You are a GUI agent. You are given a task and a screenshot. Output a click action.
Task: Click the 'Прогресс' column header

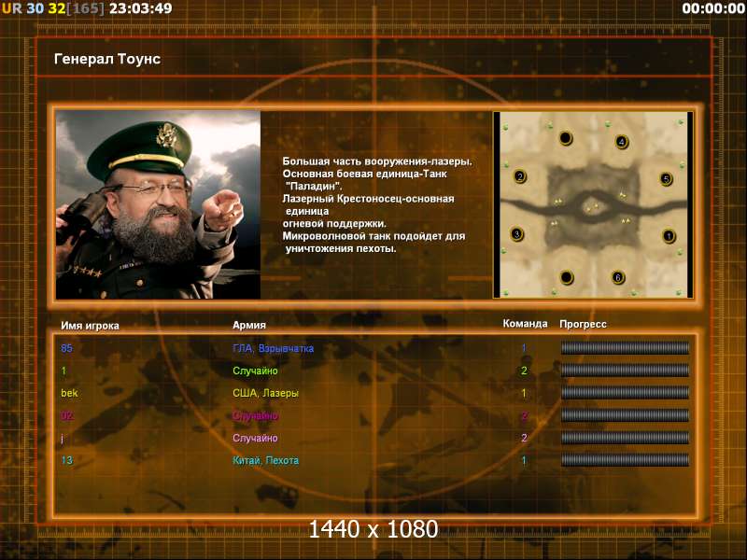pos(583,324)
